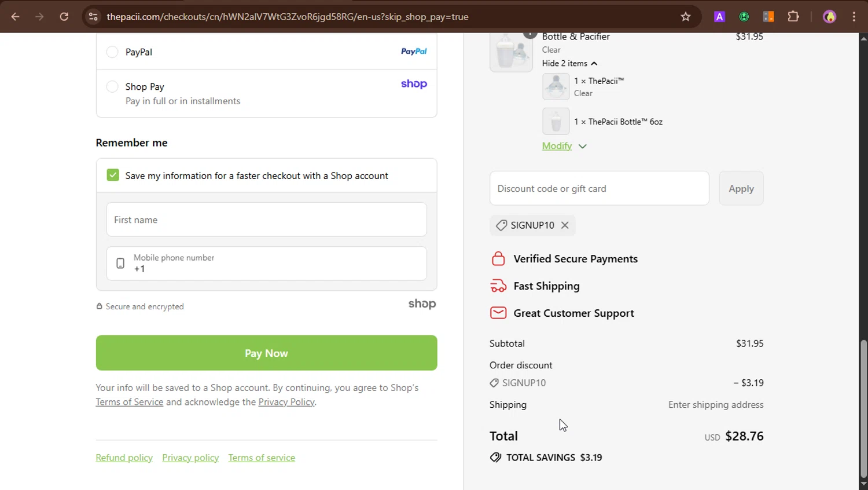Click the 1 × ThePacii Bottle 6oz text
The height and width of the screenshot is (490, 868).
619,122
